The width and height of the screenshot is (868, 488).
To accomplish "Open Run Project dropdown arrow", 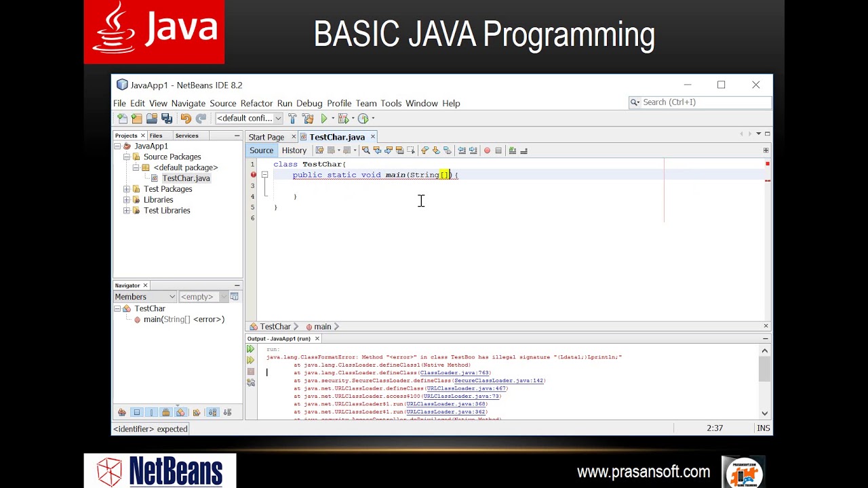I will pos(333,119).
